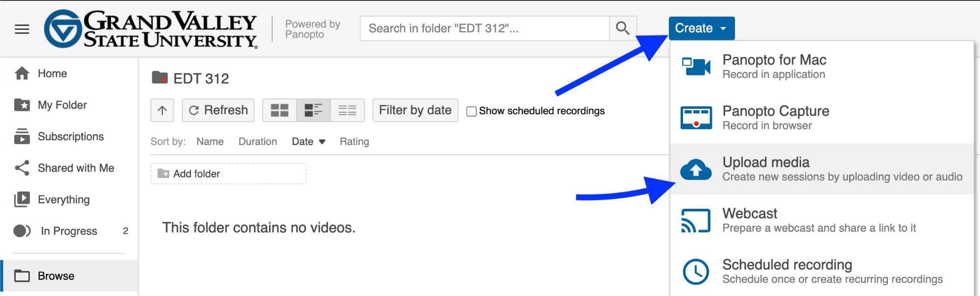The image size is (980, 296).
Task: Click the Panopto Capture browser icon
Action: coord(696,118)
